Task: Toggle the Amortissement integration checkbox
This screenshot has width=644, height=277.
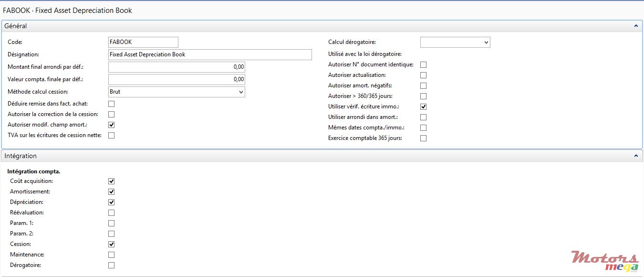Action: 112,192
